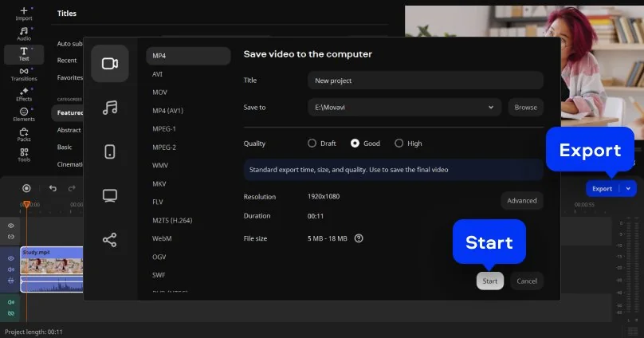Open the Save to folder dropdown

(405, 107)
